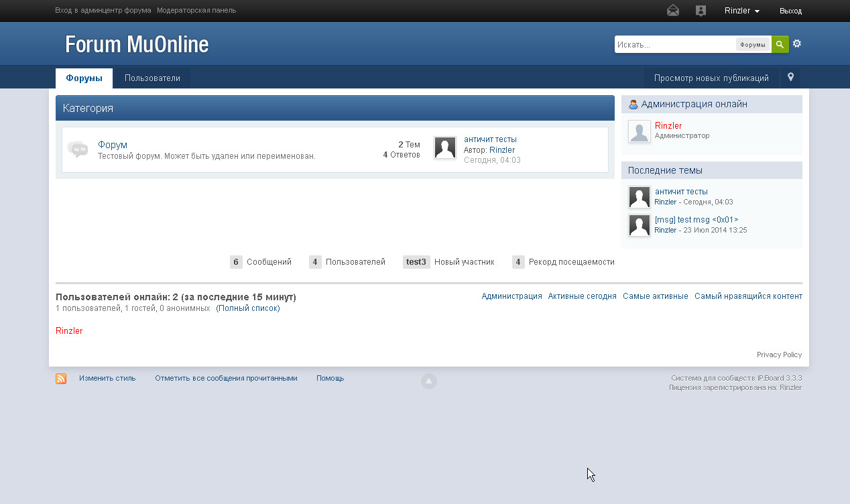The image size is (850, 504).
Task: Open 'Активные сегодня' link
Action: [x=583, y=296]
